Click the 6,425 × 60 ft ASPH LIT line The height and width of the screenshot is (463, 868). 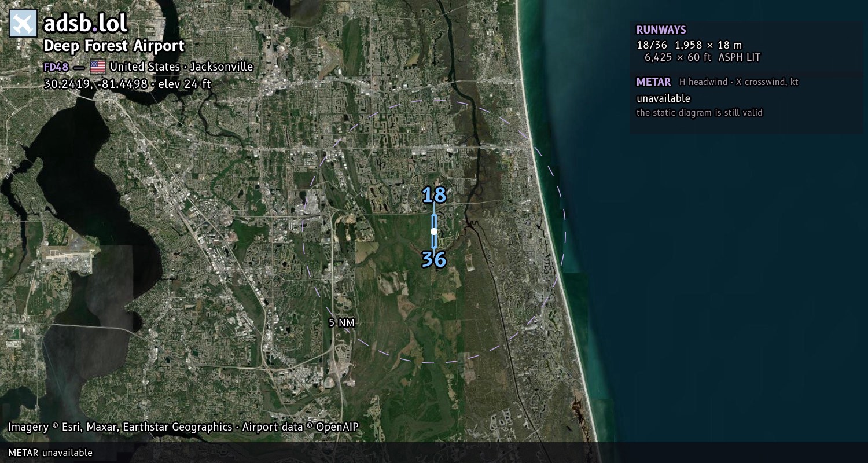click(703, 57)
